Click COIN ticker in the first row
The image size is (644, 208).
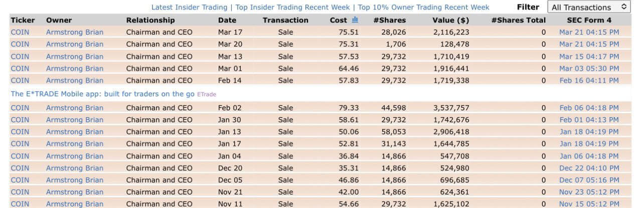coord(20,32)
